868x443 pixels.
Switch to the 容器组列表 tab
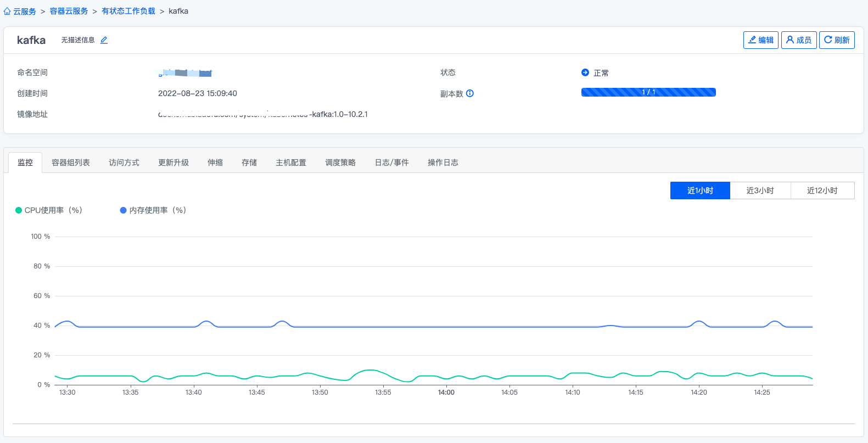[71, 162]
